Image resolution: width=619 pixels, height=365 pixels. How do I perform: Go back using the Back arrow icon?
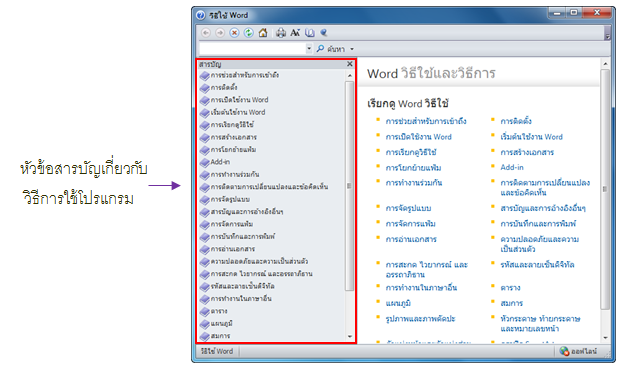(206, 33)
